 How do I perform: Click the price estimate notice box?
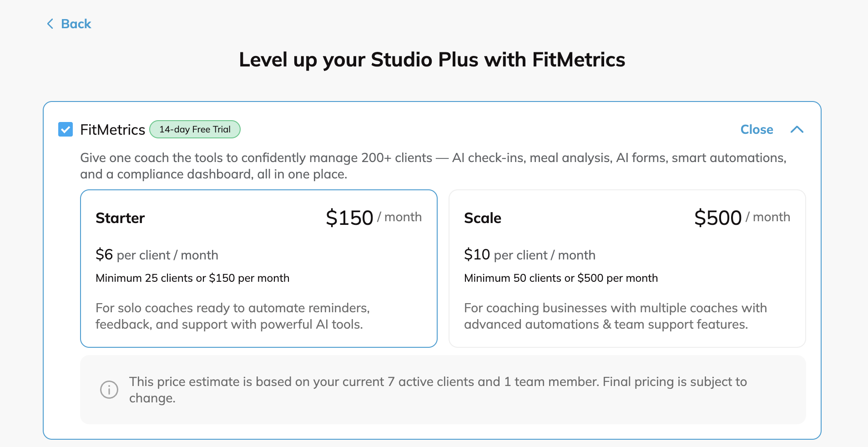click(x=443, y=390)
